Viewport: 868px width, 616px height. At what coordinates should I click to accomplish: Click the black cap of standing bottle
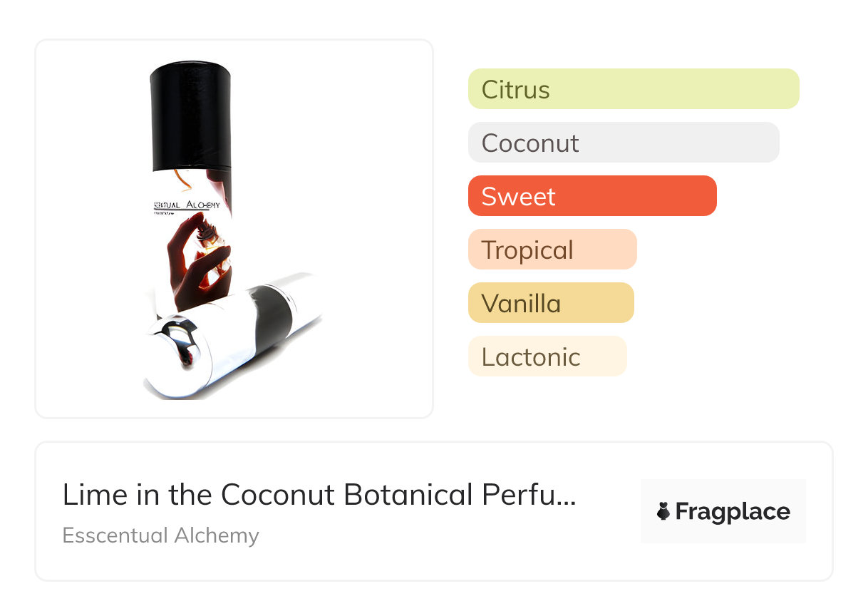[x=190, y=111]
